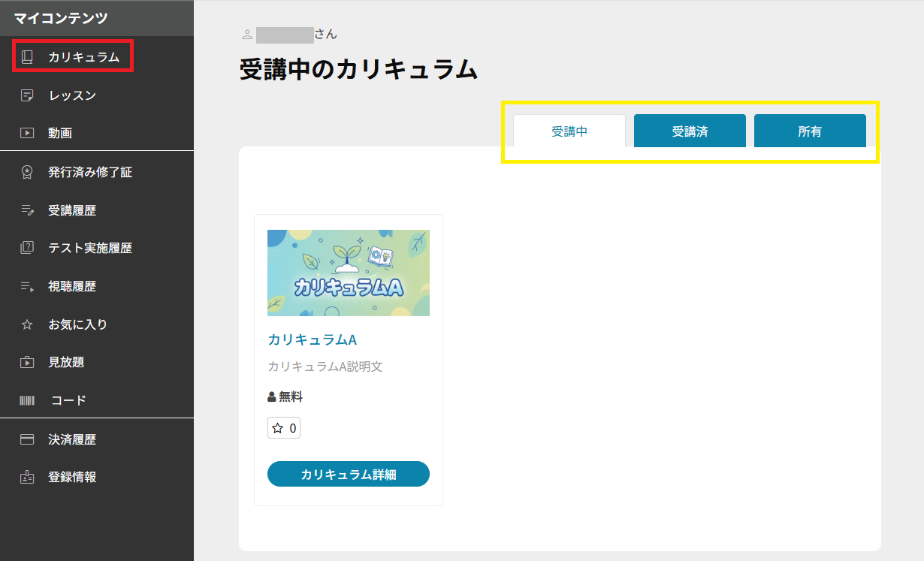Image resolution: width=924 pixels, height=561 pixels.
Task: Open 登録情報 in the sidebar
Action: click(72, 477)
